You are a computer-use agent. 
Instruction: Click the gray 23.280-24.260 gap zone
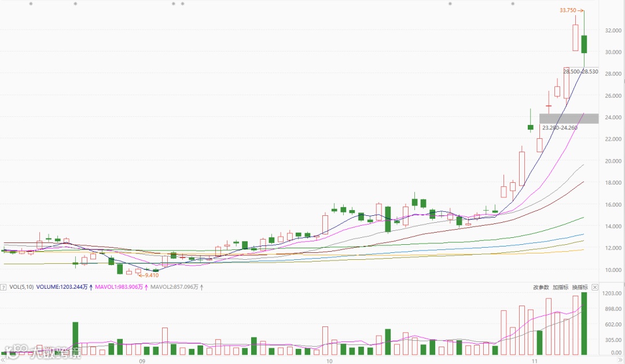(569, 119)
